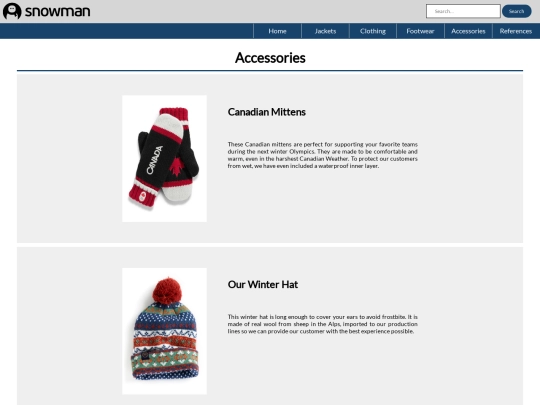Click the Canadian Mittens description paragraph

[323, 155]
